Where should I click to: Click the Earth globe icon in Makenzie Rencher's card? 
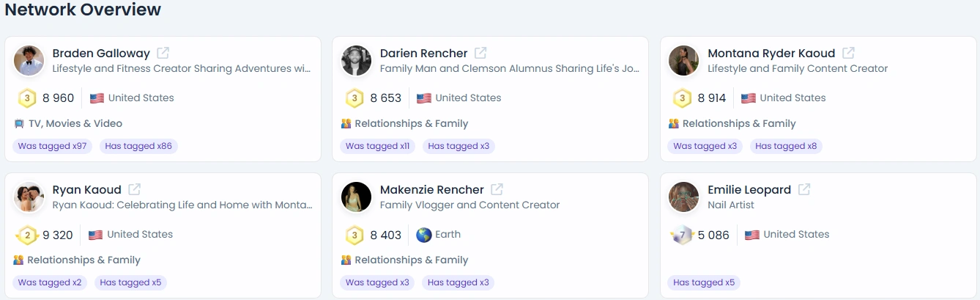(423, 235)
